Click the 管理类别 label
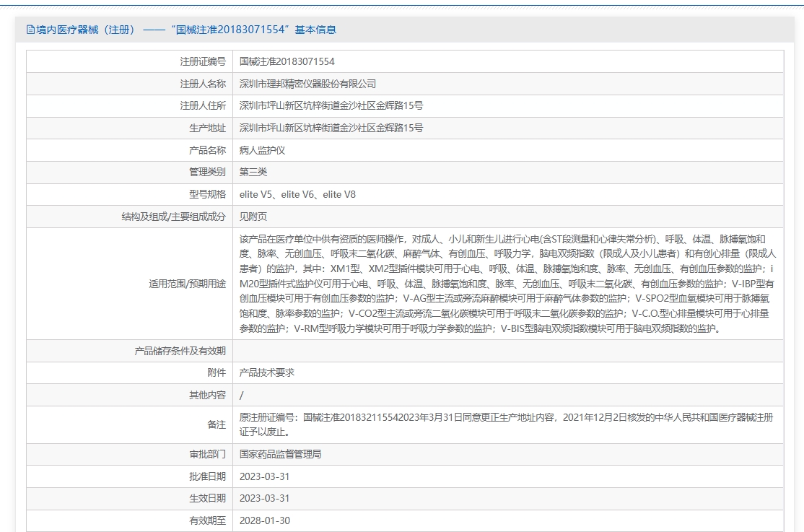Viewport: 804px width, 532px height. click(208, 172)
